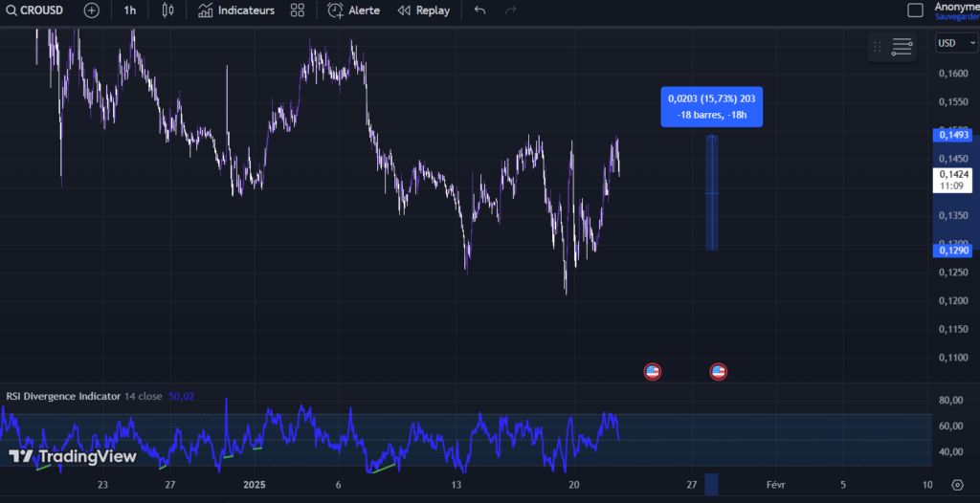
Task: Open the USD currency dropdown
Action: [950, 43]
